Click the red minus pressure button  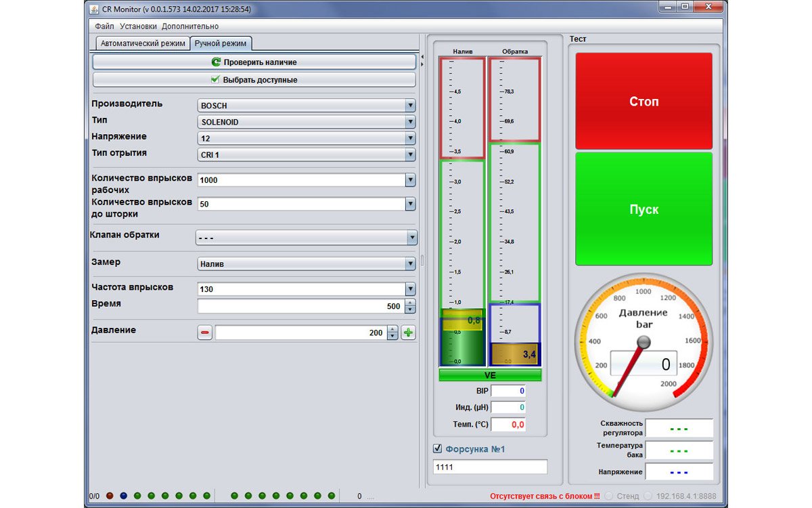[x=205, y=333]
